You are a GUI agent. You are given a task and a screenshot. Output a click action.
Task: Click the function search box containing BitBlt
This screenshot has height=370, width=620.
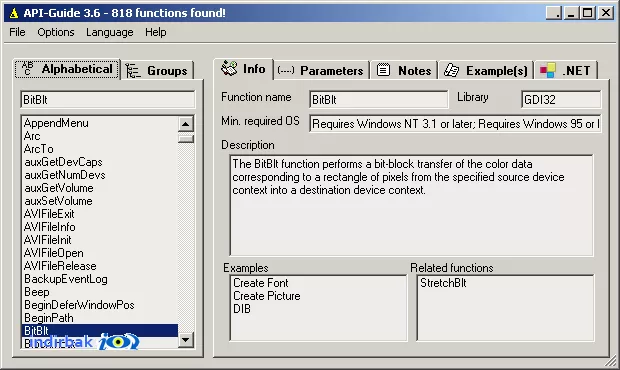pos(108,100)
